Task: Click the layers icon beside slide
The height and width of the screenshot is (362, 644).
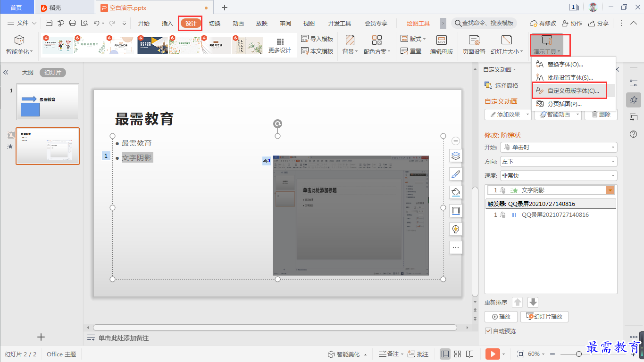Action: (x=456, y=156)
